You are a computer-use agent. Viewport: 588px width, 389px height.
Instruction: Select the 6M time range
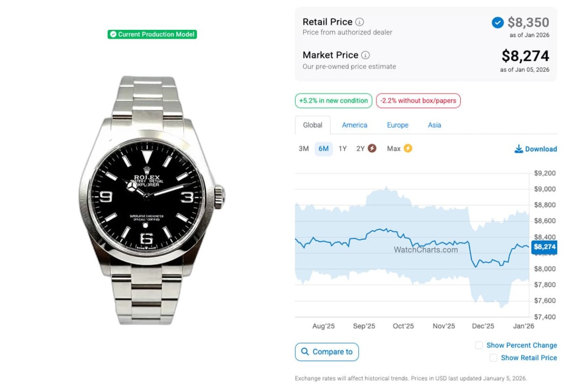tap(323, 148)
